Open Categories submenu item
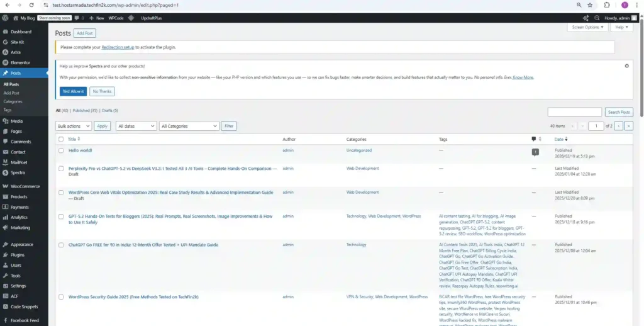This screenshot has height=326, width=644. [13, 101]
